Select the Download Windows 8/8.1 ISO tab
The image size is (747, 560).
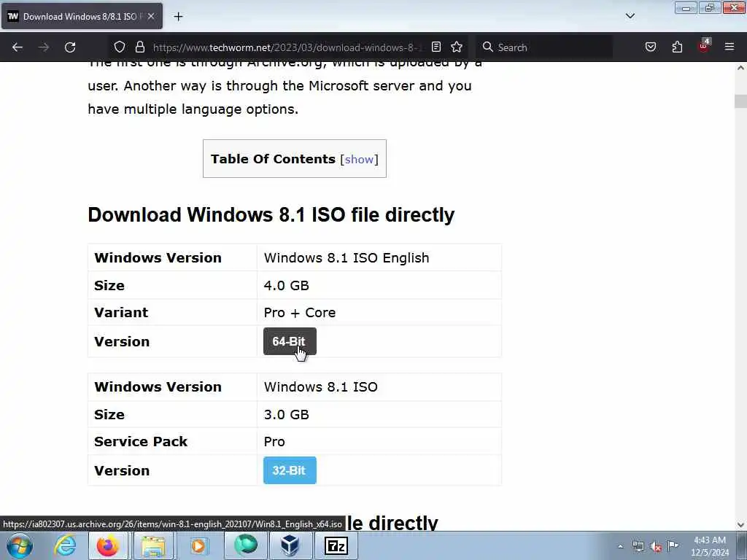82,16
